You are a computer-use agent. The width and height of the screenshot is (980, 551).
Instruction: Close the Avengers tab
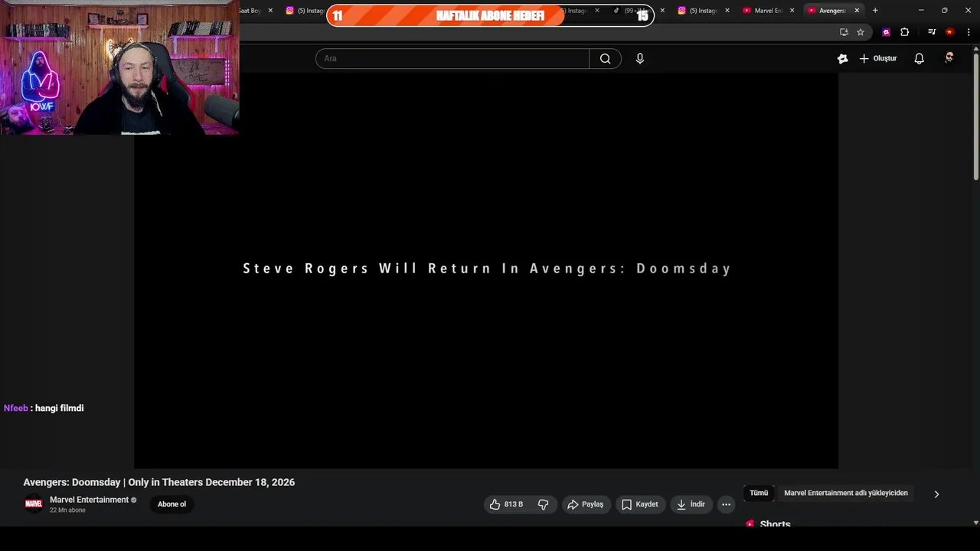pos(857,11)
